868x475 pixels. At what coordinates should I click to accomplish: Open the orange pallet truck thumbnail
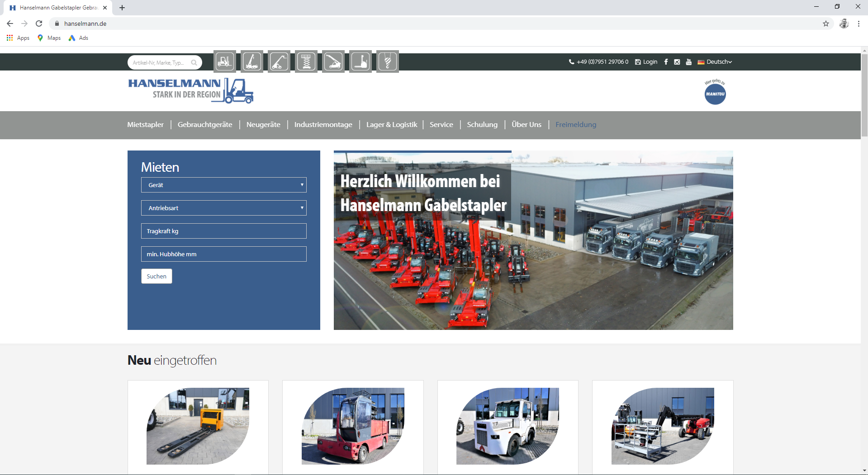pyautogui.click(x=198, y=426)
